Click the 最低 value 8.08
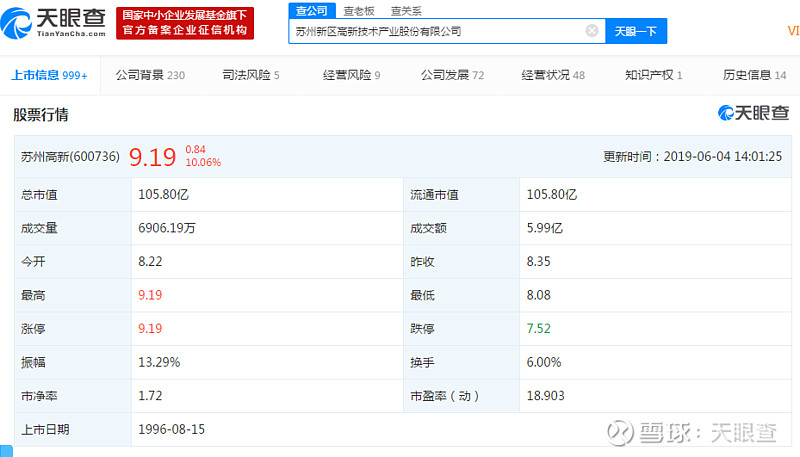The height and width of the screenshot is (457, 800). (x=538, y=295)
